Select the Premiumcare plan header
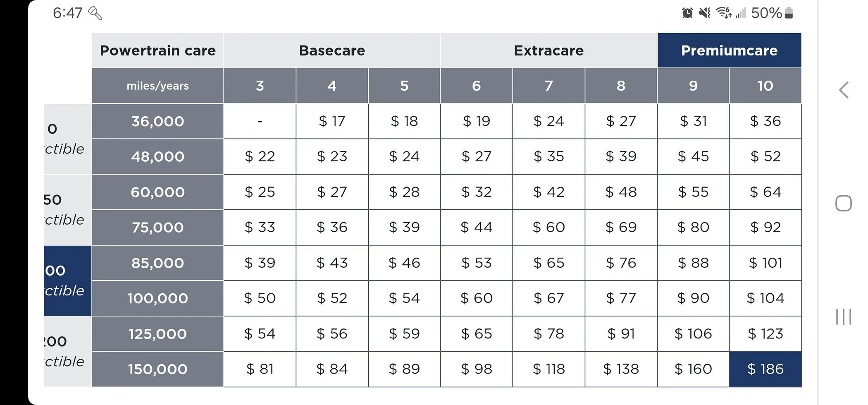Screen dimensions: 868x405 (729, 50)
